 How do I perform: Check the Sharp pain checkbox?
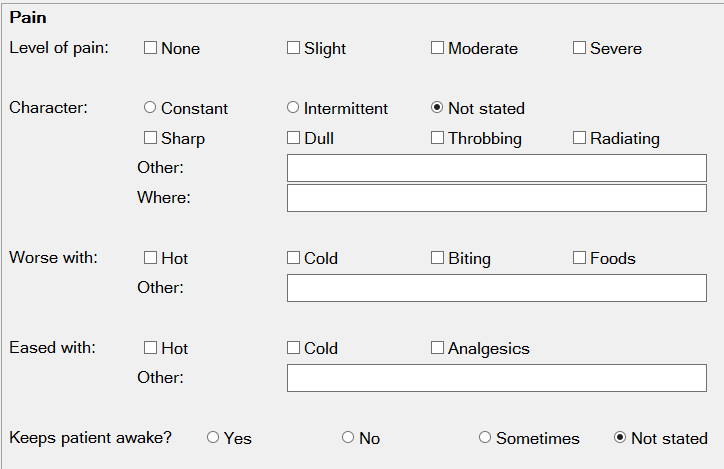(x=150, y=138)
